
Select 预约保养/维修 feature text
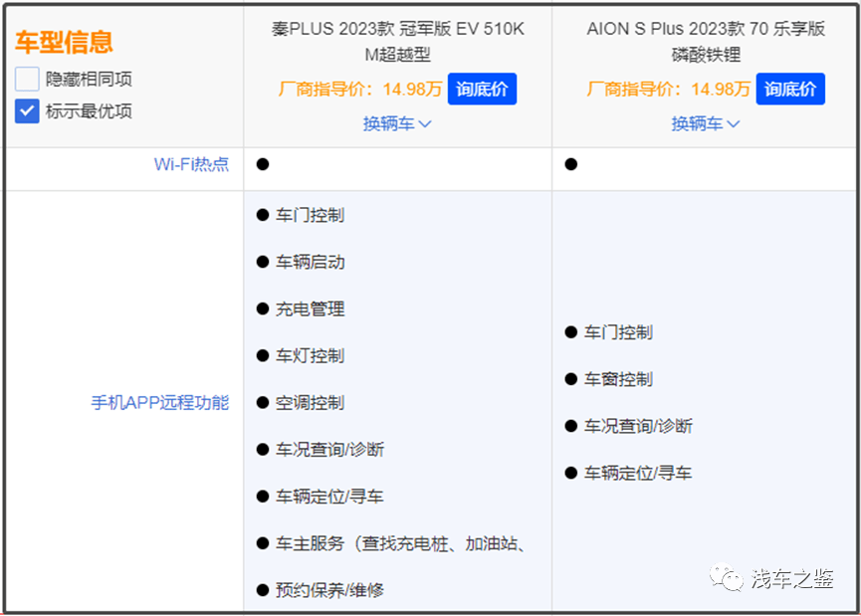[329, 590]
